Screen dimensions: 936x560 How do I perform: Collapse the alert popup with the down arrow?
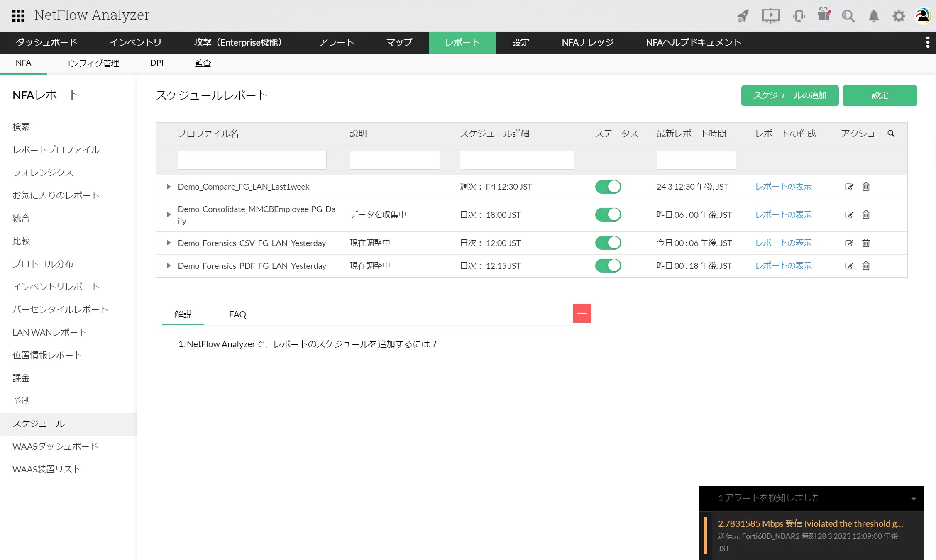pyautogui.click(x=913, y=499)
